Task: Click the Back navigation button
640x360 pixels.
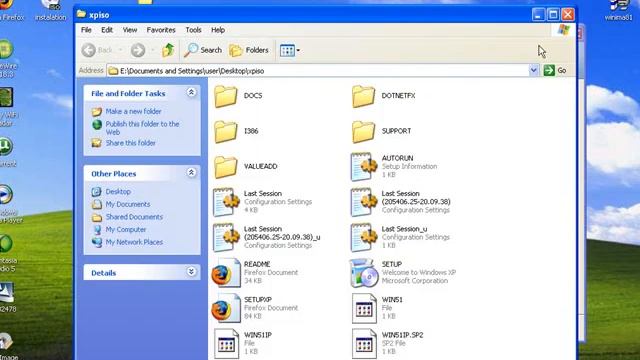Action: (98, 50)
